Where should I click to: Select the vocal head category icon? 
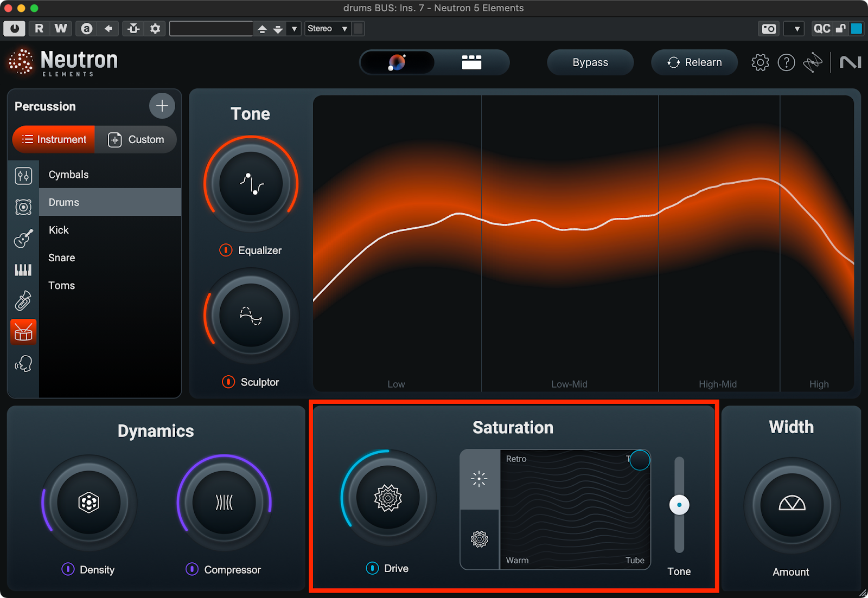23,363
